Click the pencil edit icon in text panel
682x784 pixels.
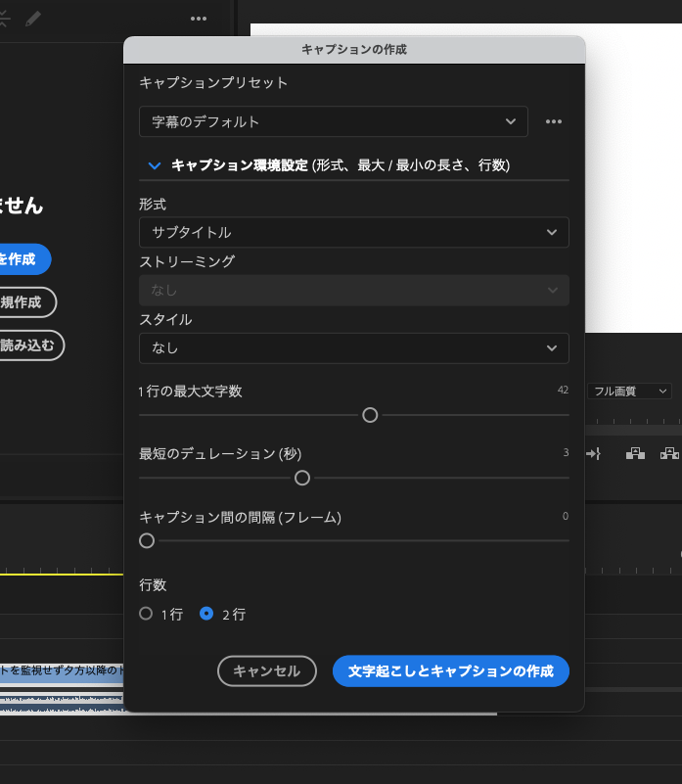pyautogui.click(x=33, y=19)
